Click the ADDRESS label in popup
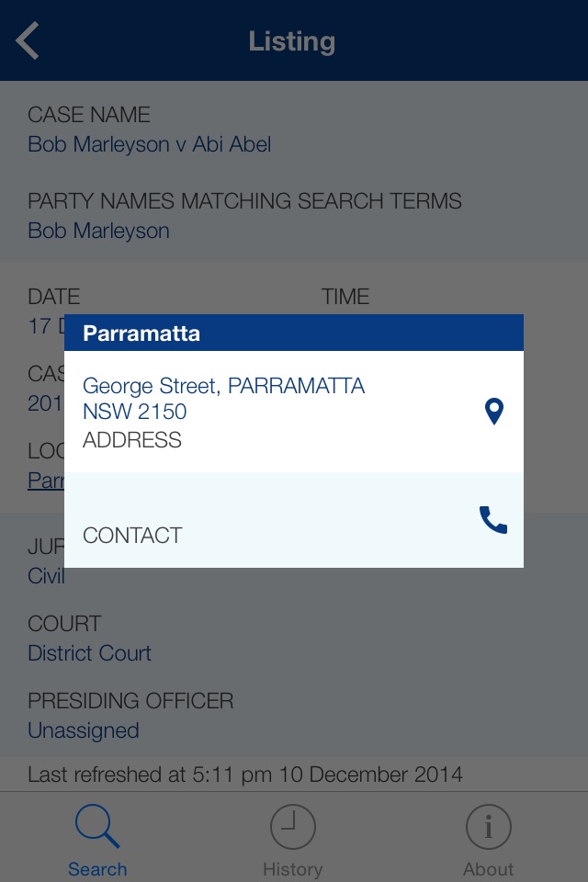Screen dimensions: 588x882 point(132,440)
